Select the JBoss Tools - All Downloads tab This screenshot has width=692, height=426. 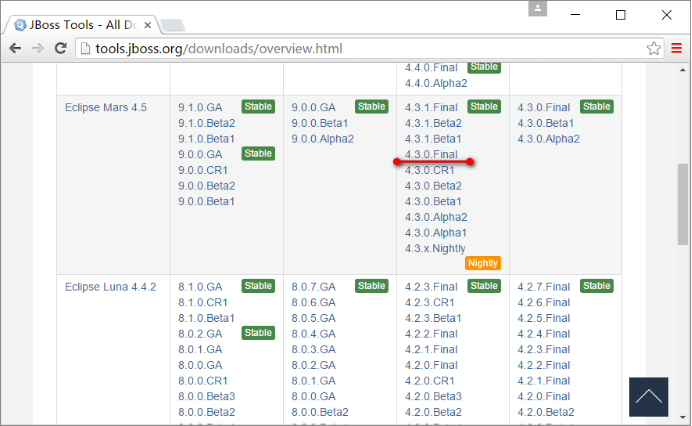[82, 25]
